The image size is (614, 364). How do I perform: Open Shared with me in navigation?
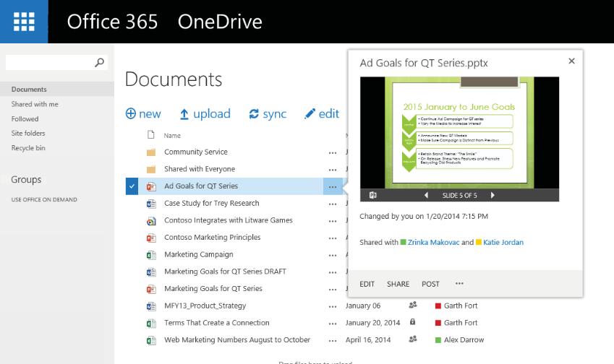click(35, 104)
